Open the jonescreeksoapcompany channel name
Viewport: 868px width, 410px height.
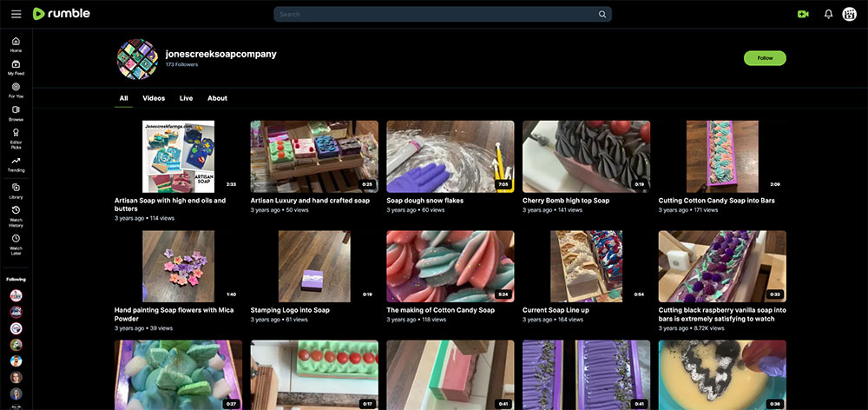pos(220,55)
